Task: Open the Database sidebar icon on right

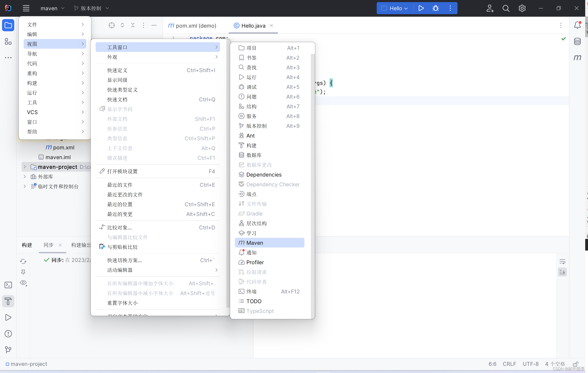Action: [578, 42]
